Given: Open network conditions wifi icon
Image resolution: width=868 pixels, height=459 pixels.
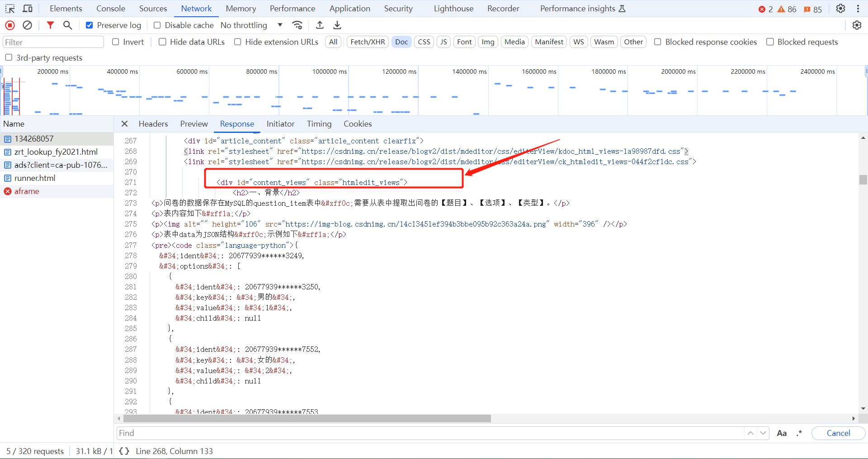Looking at the screenshot, I should click(x=297, y=25).
